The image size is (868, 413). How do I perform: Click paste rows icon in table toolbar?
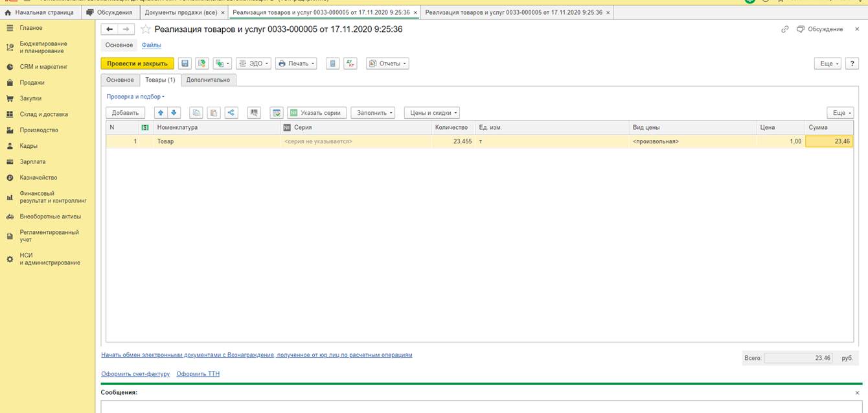pos(214,113)
